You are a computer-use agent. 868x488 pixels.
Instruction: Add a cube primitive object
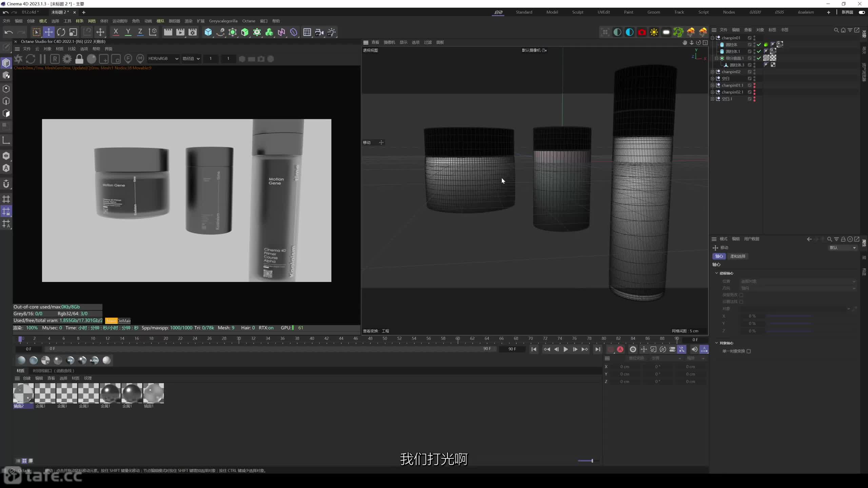coord(208,32)
